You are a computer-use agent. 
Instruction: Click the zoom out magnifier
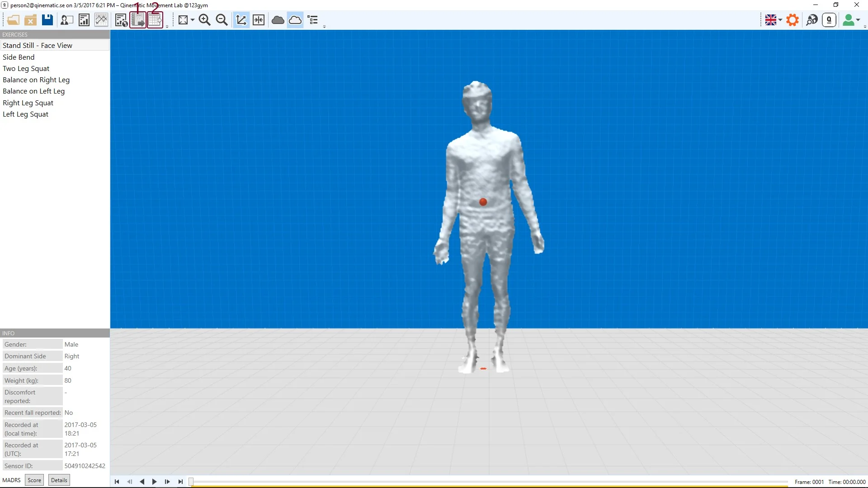[222, 20]
